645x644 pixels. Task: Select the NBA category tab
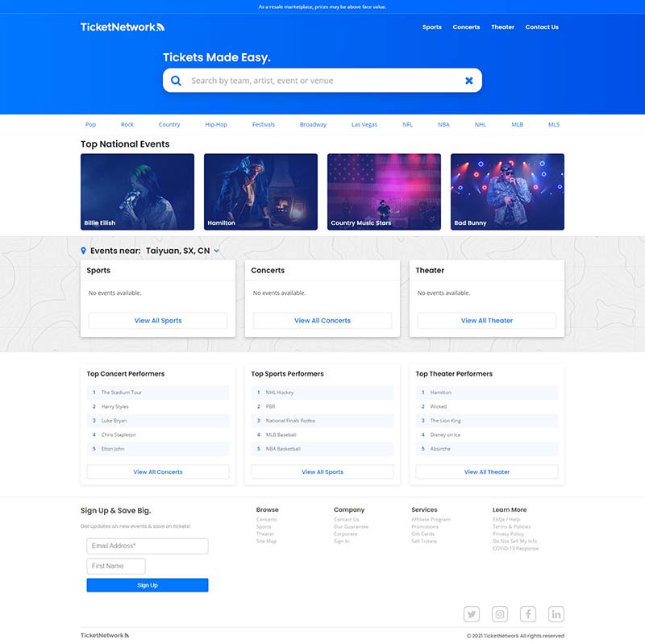coord(443,125)
